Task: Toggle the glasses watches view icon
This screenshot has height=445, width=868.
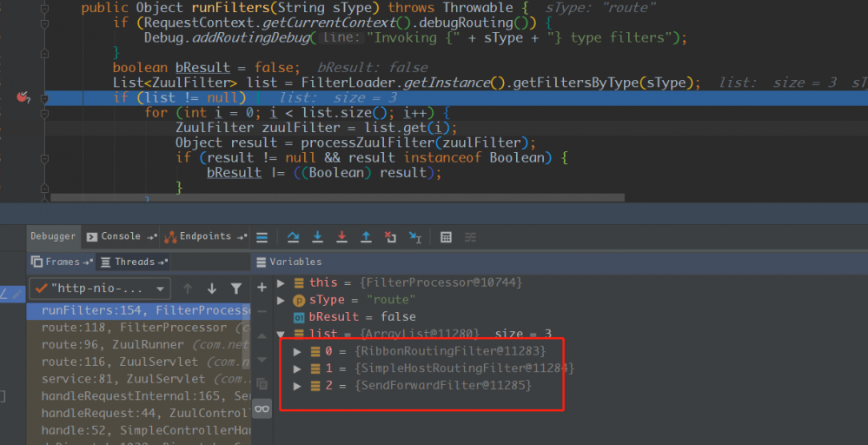Action: coord(262,409)
